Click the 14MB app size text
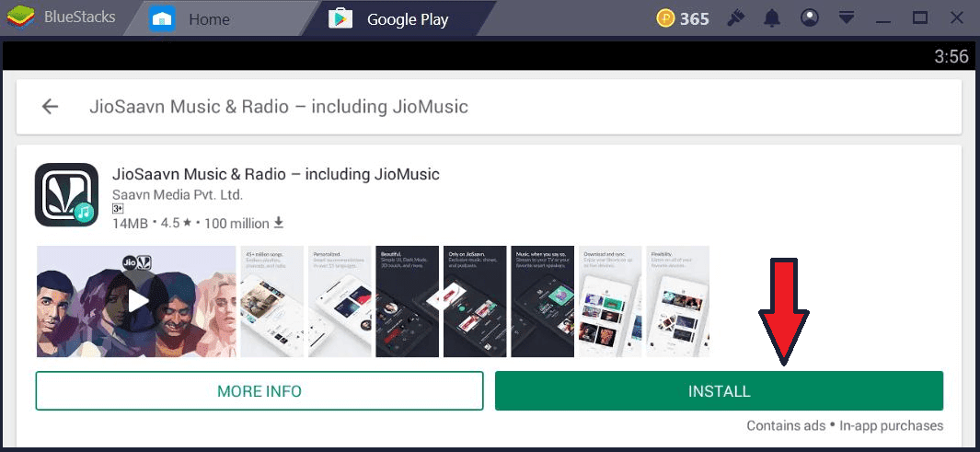Screen dimensions: 980x452 [131, 223]
